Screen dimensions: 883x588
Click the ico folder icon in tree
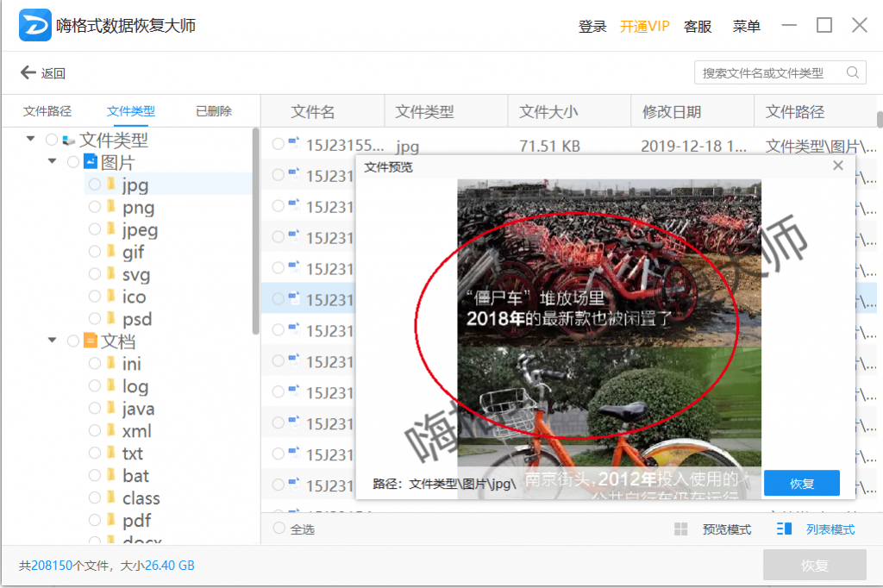(x=111, y=297)
